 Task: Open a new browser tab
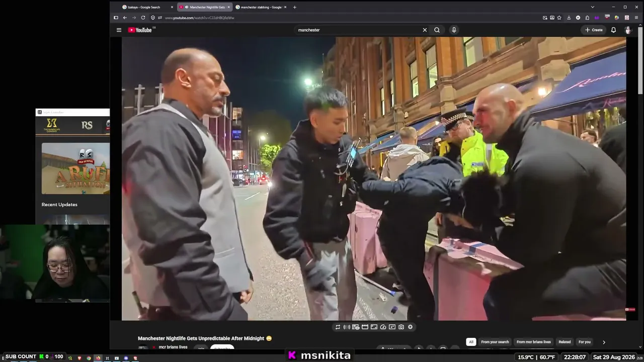click(x=294, y=7)
